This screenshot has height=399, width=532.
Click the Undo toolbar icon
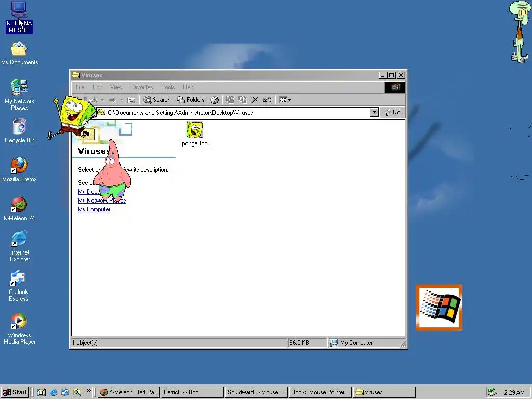click(x=268, y=100)
